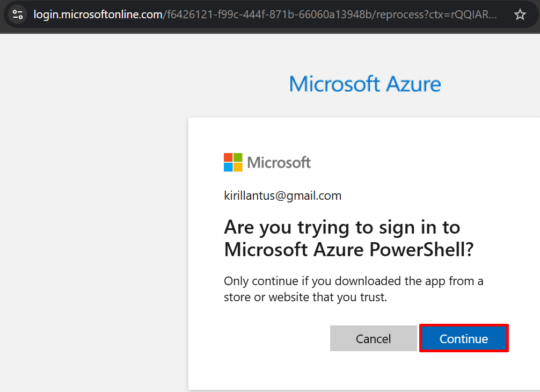Click the blue square of Microsoft logo
The width and height of the screenshot is (540, 392).
click(x=228, y=168)
